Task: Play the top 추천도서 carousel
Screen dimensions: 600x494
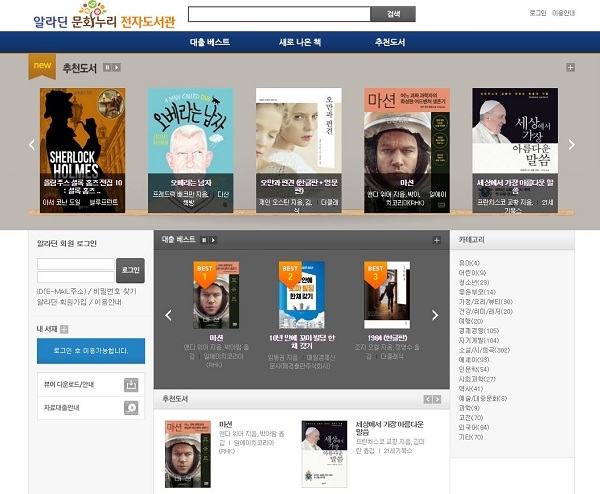Action: pyautogui.click(x=117, y=67)
